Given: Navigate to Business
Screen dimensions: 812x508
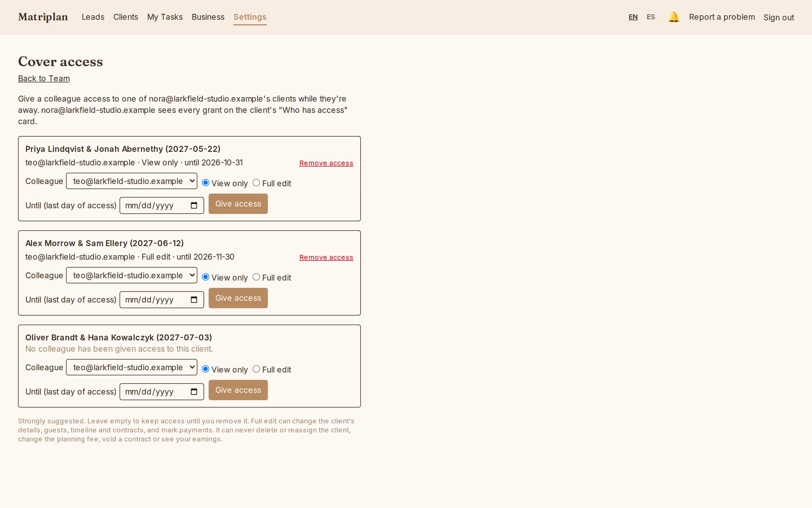Looking at the screenshot, I should (x=208, y=17).
